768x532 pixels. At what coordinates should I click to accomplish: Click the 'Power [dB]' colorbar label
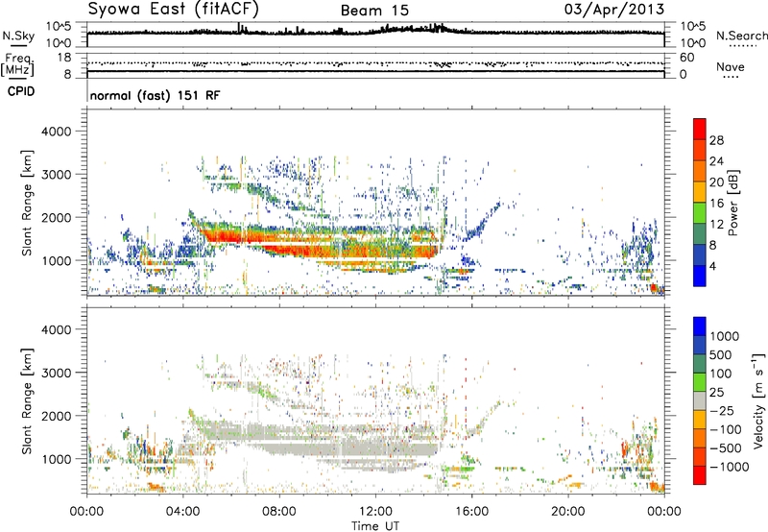coord(732,203)
